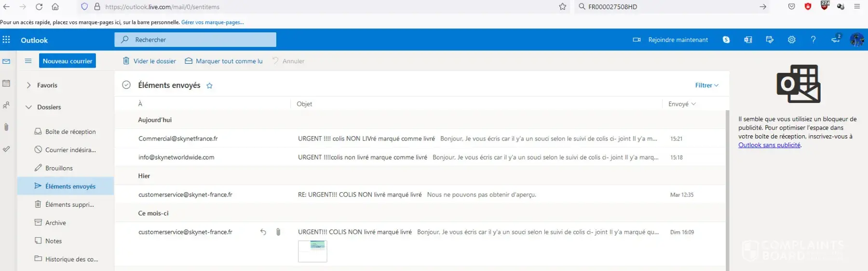Open the feedback notifications icon with badge
This screenshot has width=868, height=271.
[836, 39]
